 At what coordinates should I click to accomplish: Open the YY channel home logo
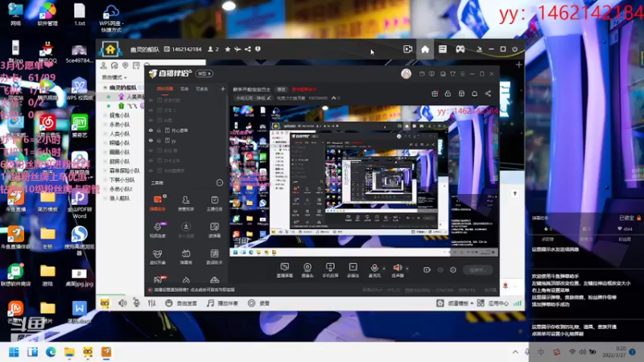point(110,49)
